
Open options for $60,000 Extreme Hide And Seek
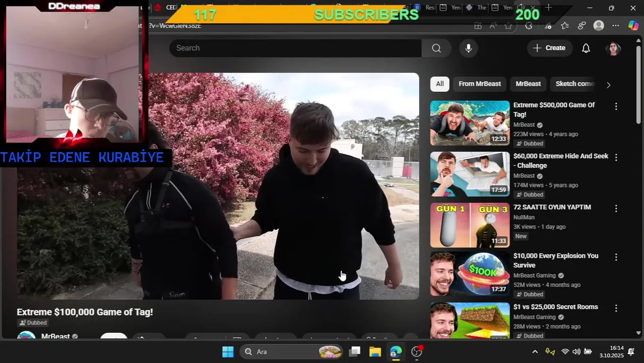pyautogui.click(x=616, y=157)
